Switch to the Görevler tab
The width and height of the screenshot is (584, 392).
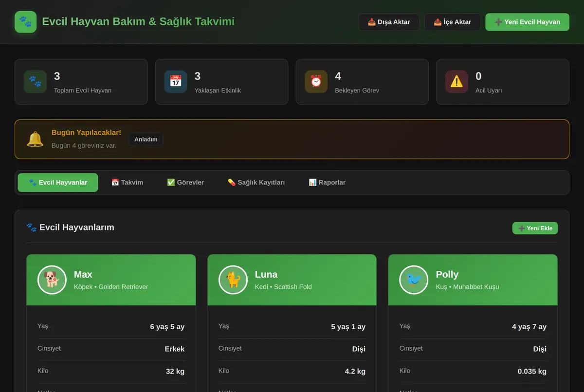coord(185,182)
